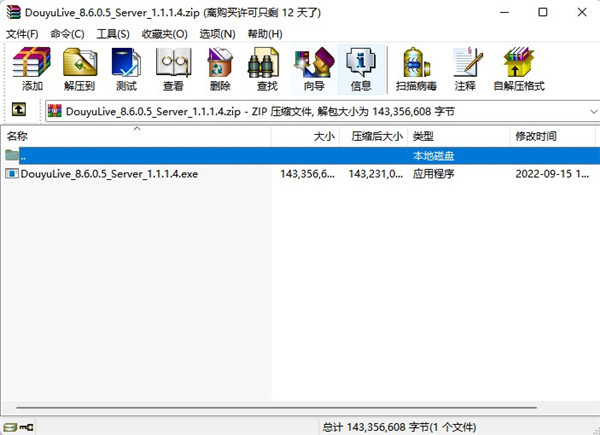Click the 注释 (Comment) toolbar icon
The width and height of the screenshot is (600, 435).
click(x=464, y=68)
